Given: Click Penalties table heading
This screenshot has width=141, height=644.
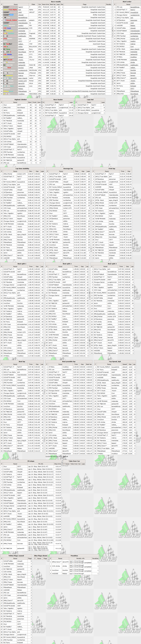Looking at the screenshot, I should (74, 555).
